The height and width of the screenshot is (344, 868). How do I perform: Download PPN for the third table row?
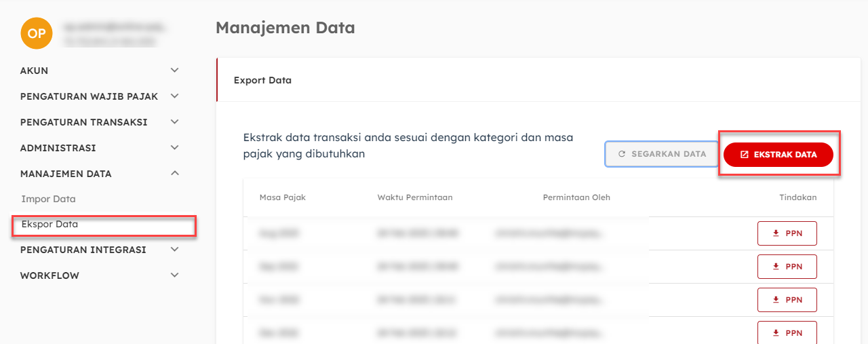coord(787,300)
